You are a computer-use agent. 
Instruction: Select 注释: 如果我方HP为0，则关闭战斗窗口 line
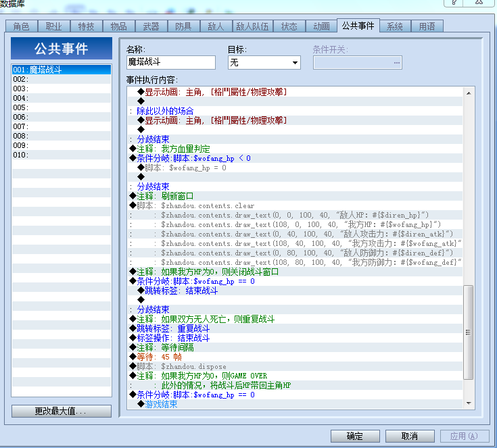coord(295,272)
